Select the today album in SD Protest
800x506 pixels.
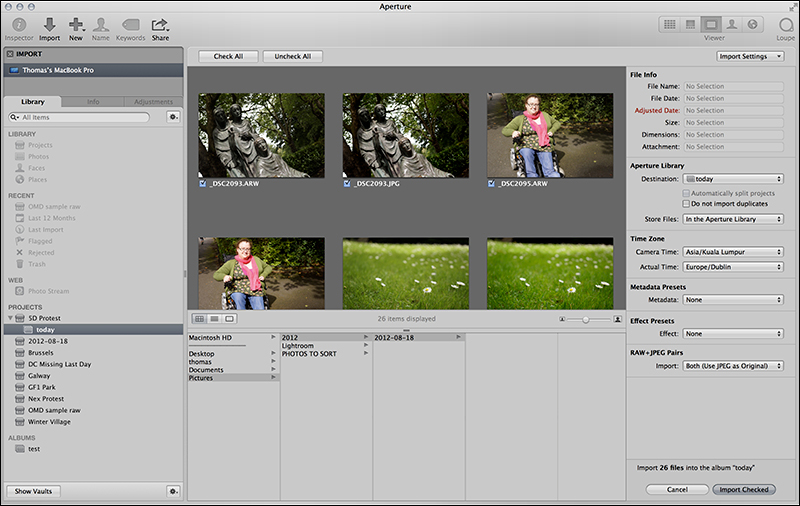[x=93, y=330]
